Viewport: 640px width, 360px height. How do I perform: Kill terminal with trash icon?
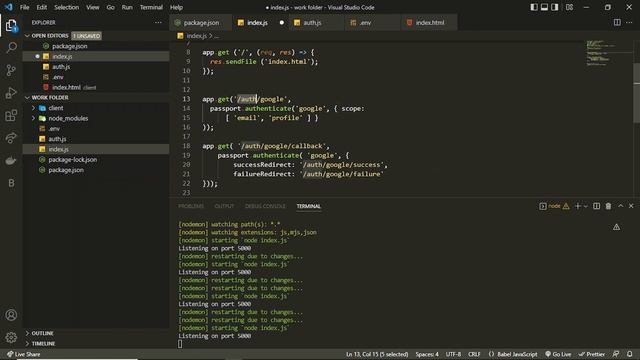[x=608, y=206]
